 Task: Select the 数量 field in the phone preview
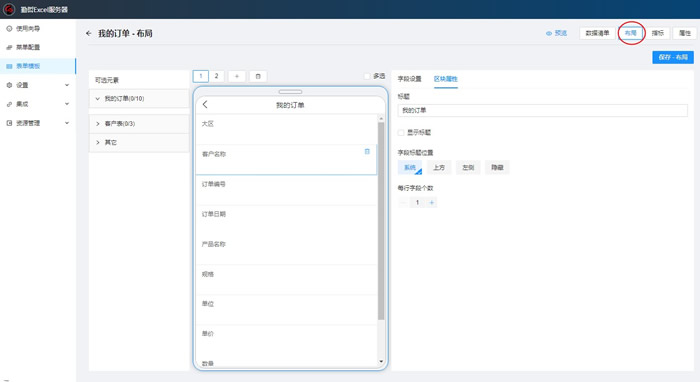pyautogui.click(x=287, y=361)
